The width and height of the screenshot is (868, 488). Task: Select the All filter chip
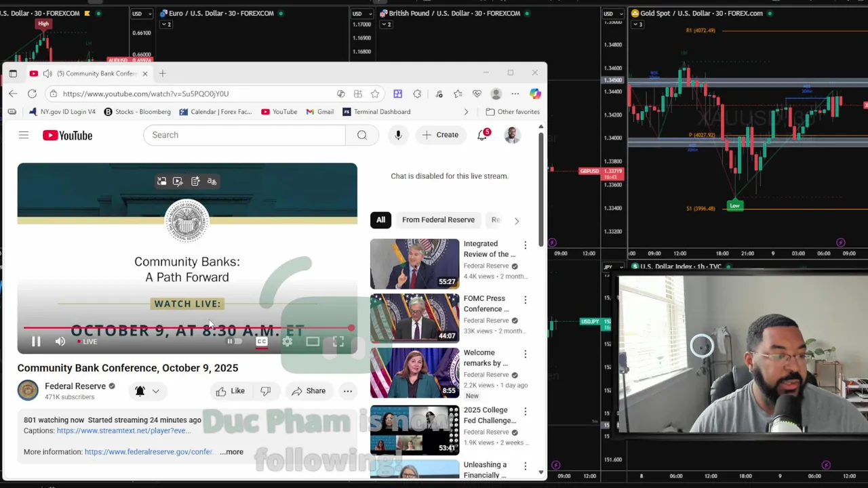pyautogui.click(x=380, y=220)
